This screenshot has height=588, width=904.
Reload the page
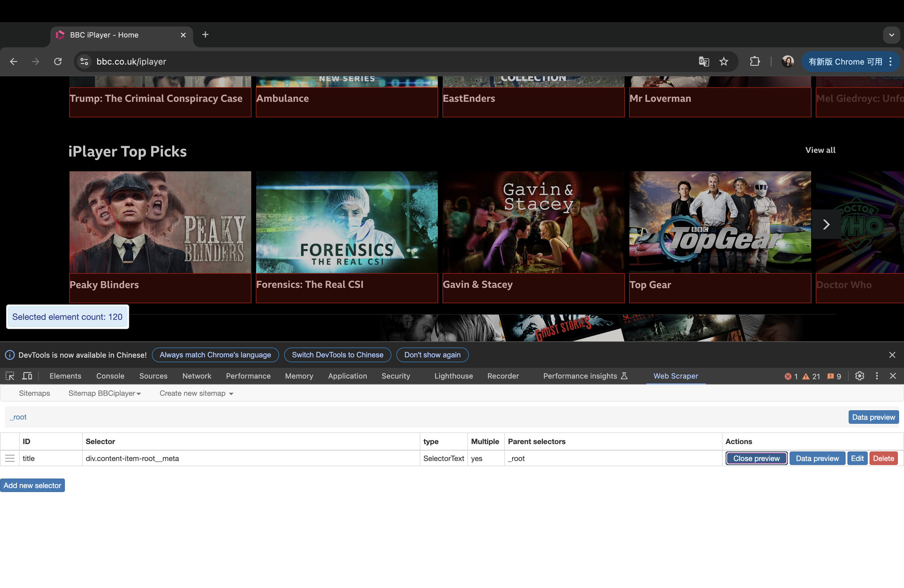(x=58, y=62)
